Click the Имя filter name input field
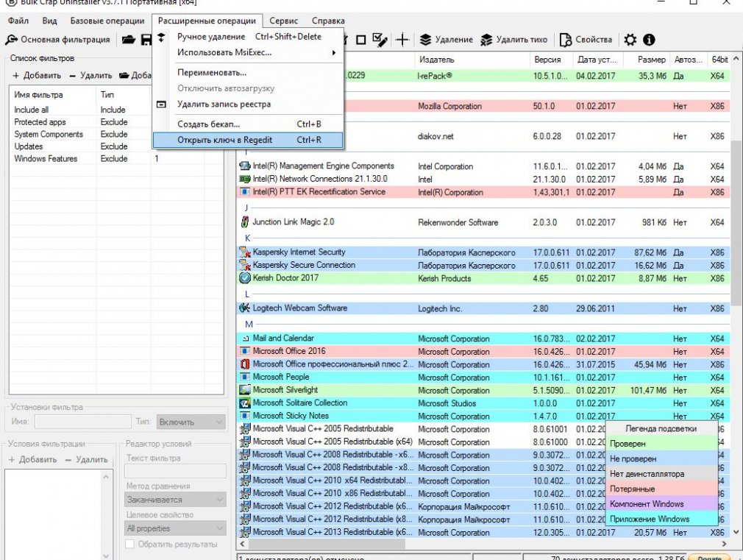This screenshot has height=560, width=743. click(x=83, y=422)
